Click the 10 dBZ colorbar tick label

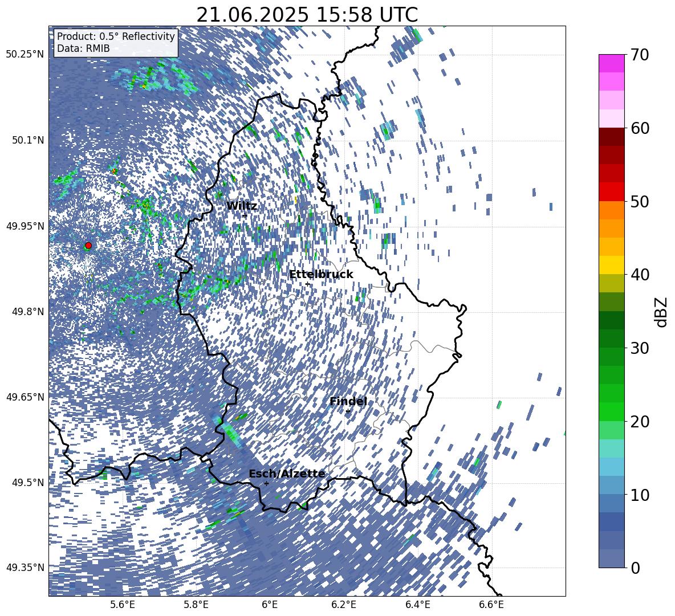[x=640, y=494]
